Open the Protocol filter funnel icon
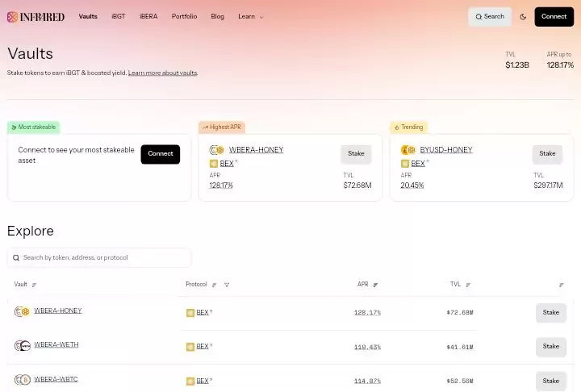 tap(227, 285)
